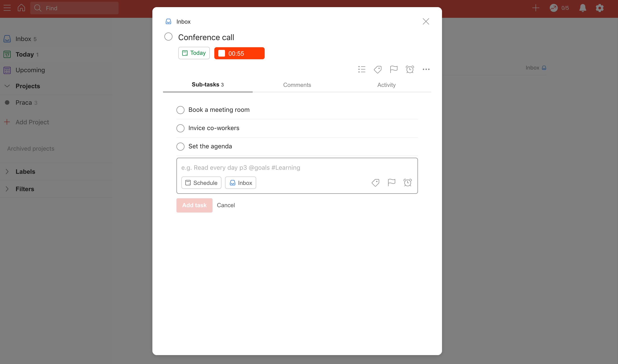Open Archived projects link

click(31, 148)
